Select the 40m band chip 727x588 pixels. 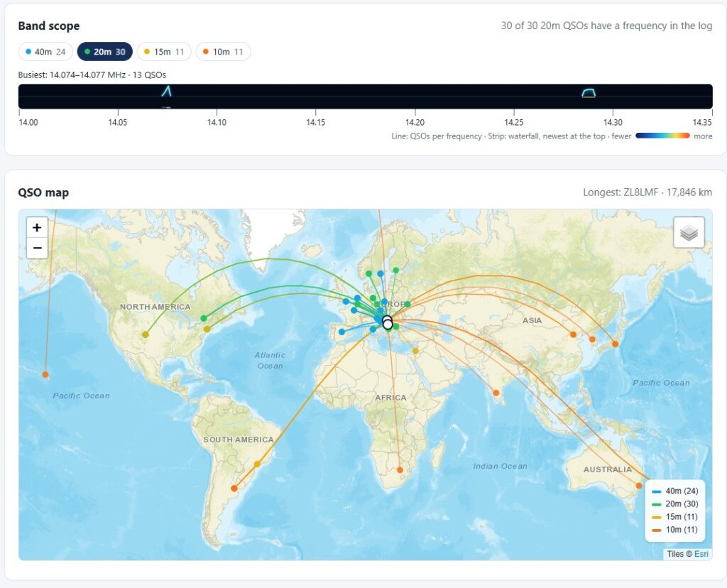point(45,51)
